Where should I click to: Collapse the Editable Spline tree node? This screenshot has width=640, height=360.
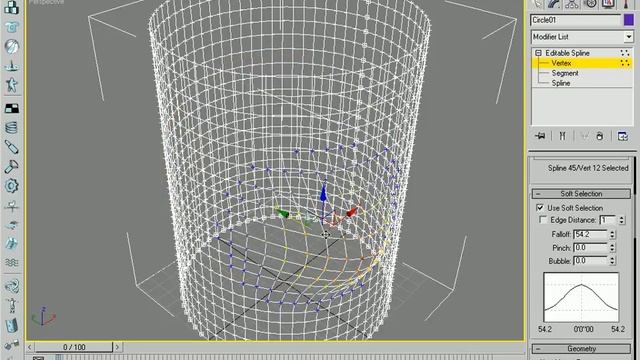[538, 53]
